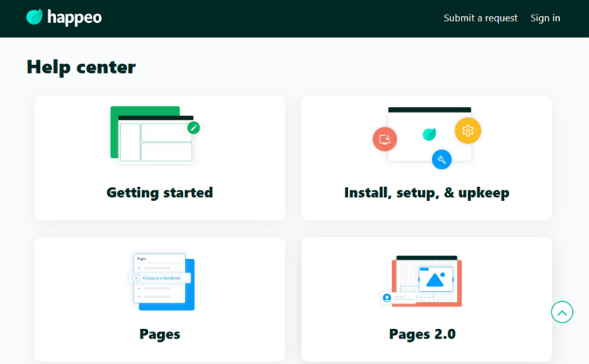Open the Pages 2.0 category title
Screen dimensions: 589x364
pos(423,334)
